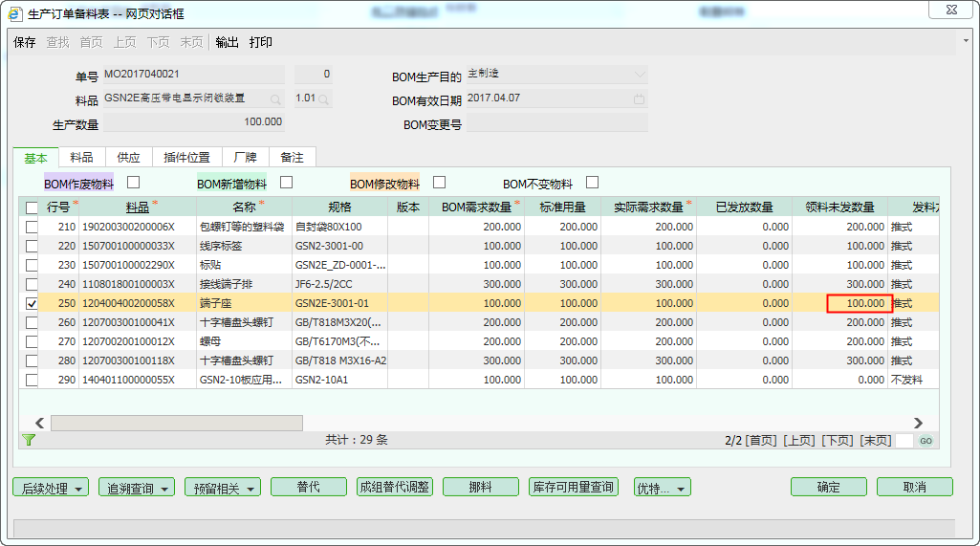Click the 确定 button
Image resolution: width=980 pixels, height=546 pixels.
coord(828,487)
